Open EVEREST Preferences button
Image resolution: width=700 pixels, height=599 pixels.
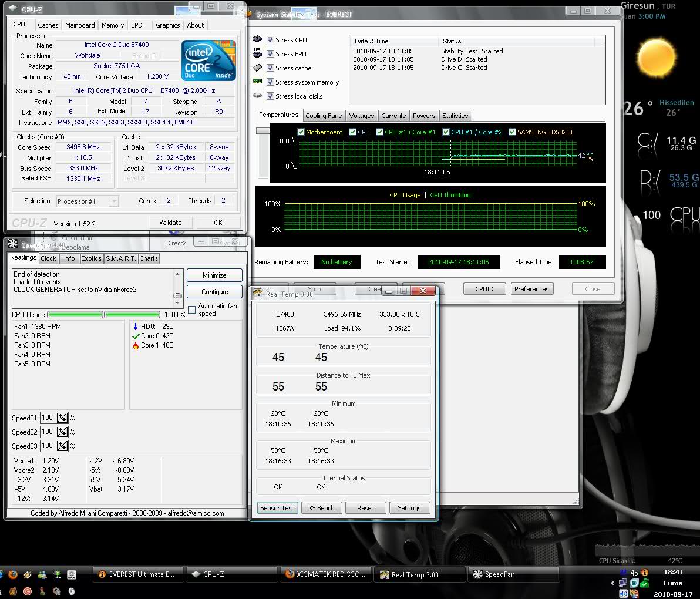531,289
